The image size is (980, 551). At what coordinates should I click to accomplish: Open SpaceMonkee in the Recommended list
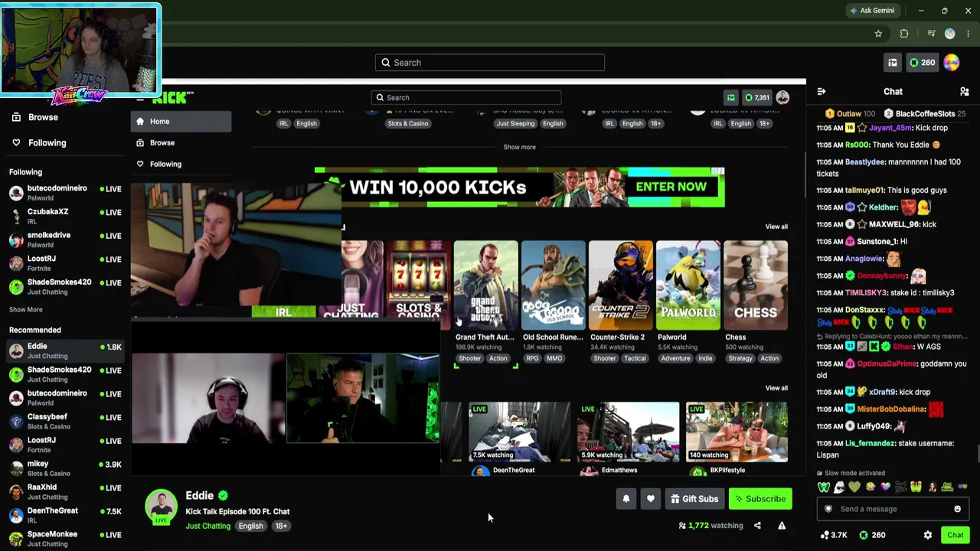tap(65, 538)
